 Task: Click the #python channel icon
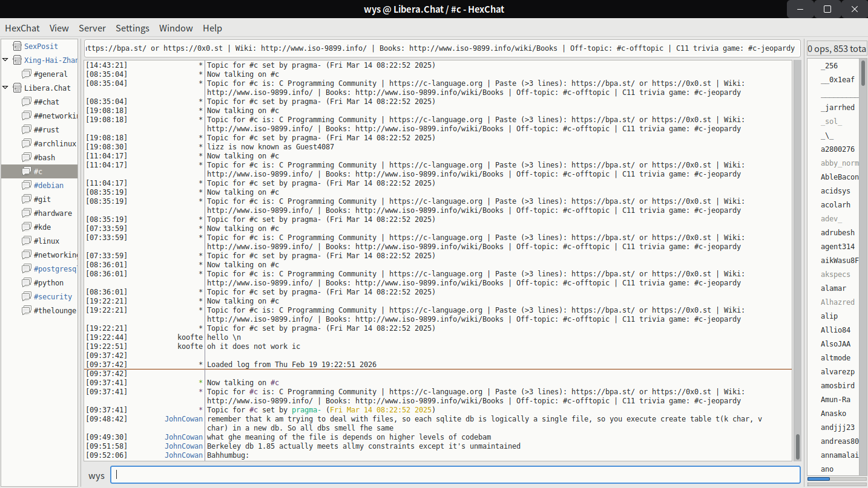click(26, 282)
